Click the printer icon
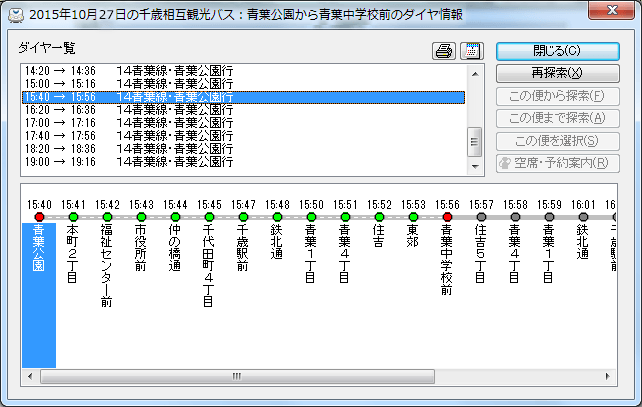 [443, 51]
